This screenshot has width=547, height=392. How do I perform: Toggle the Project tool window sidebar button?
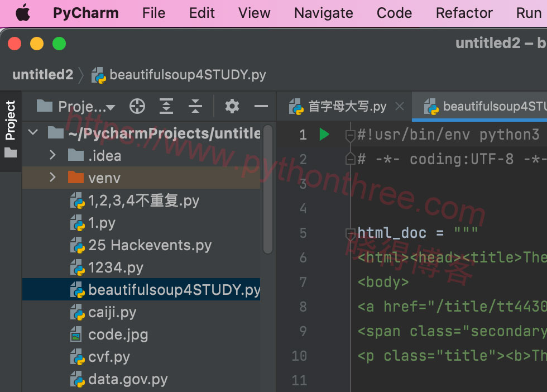pyautogui.click(x=11, y=130)
